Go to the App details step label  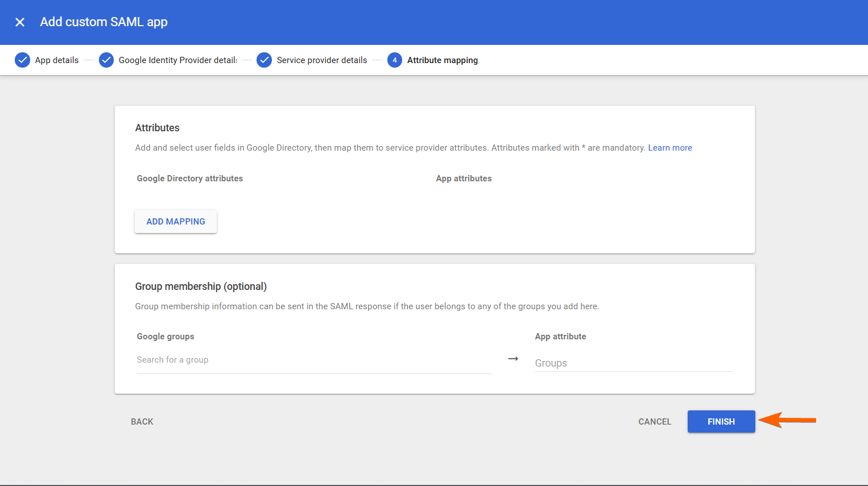click(x=57, y=60)
